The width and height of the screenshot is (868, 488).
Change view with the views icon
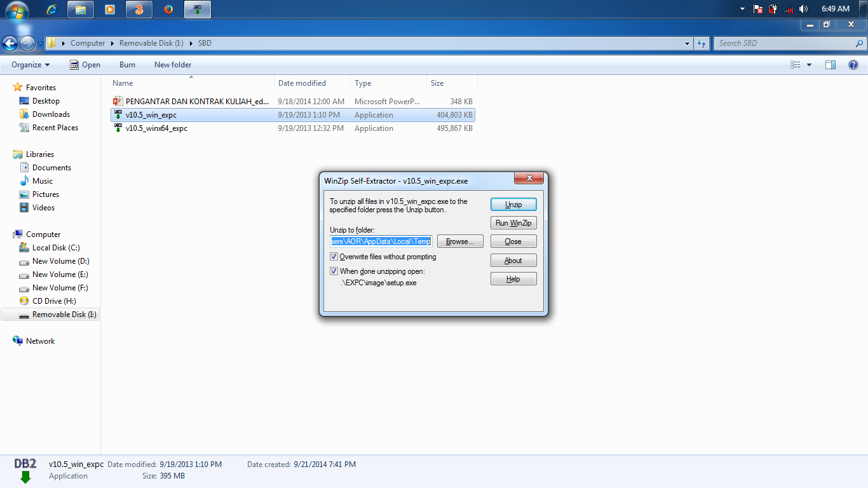point(796,65)
